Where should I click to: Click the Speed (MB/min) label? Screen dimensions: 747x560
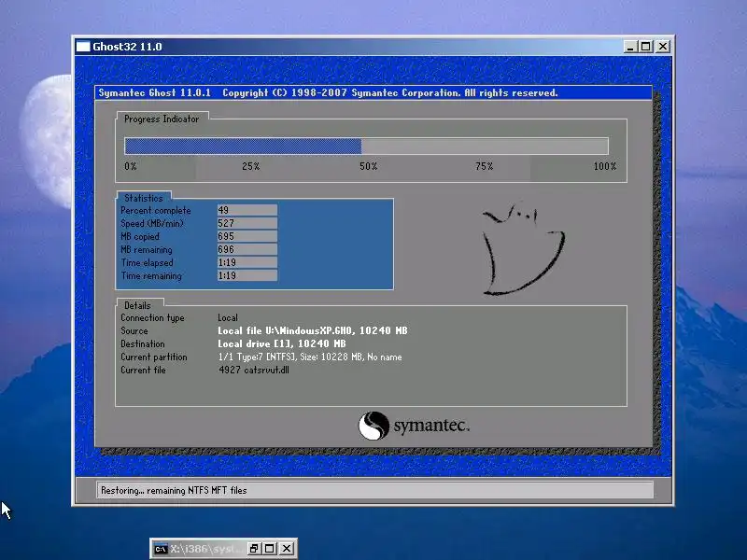click(x=152, y=223)
